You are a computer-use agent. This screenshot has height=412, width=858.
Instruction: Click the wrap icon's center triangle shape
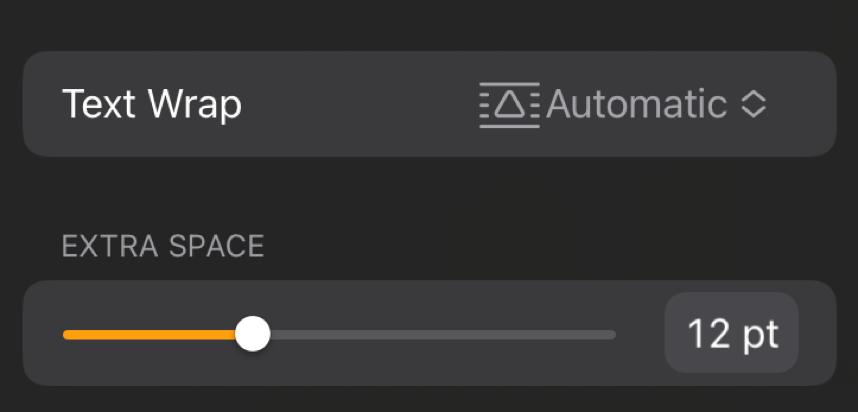509,105
